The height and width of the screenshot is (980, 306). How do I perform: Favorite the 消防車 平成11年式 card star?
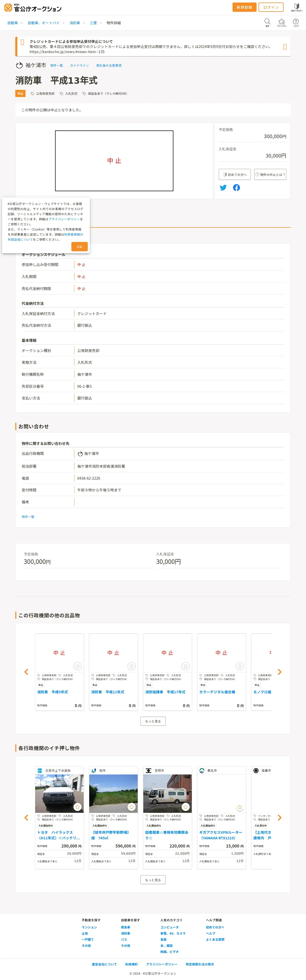(x=132, y=666)
